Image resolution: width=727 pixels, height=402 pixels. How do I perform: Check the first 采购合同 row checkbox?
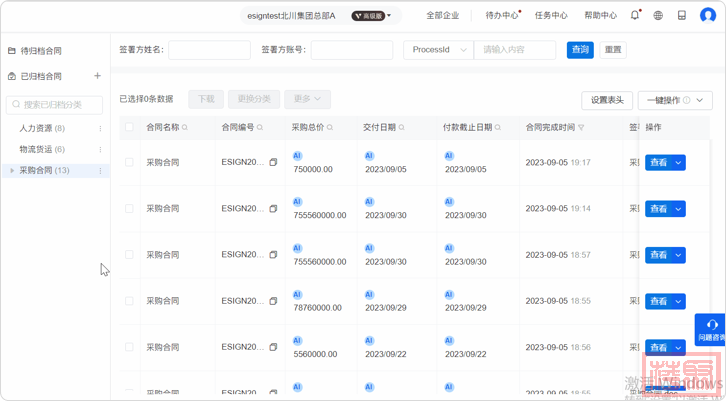[129, 162]
